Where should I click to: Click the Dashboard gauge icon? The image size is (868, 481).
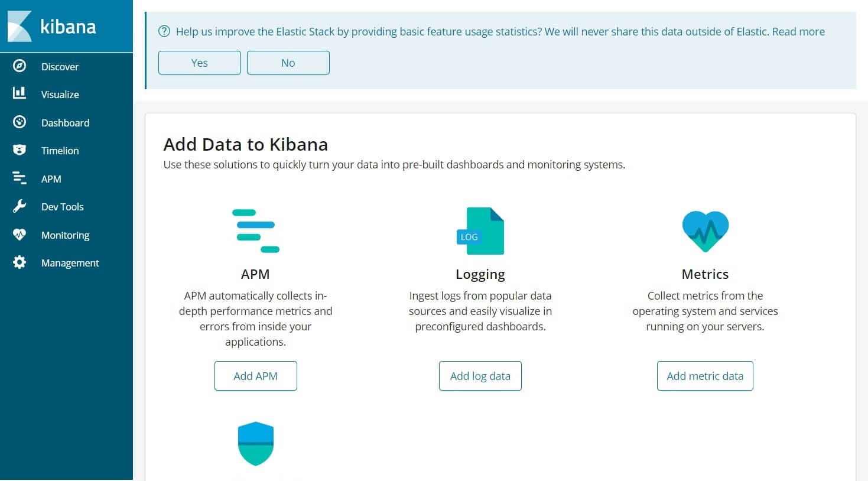pyautogui.click(x=19, y=122)
